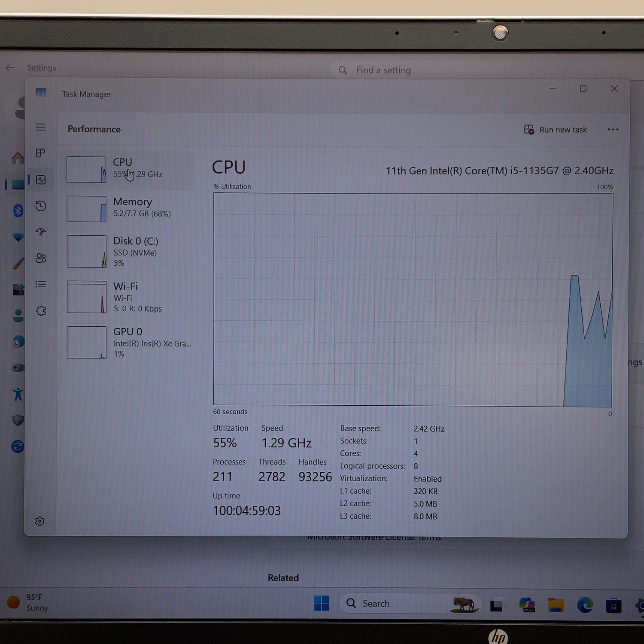The image size is (644, 644).
Task: Open Gaming controller icon in Settings sidebar
Action: pos(18,368)
